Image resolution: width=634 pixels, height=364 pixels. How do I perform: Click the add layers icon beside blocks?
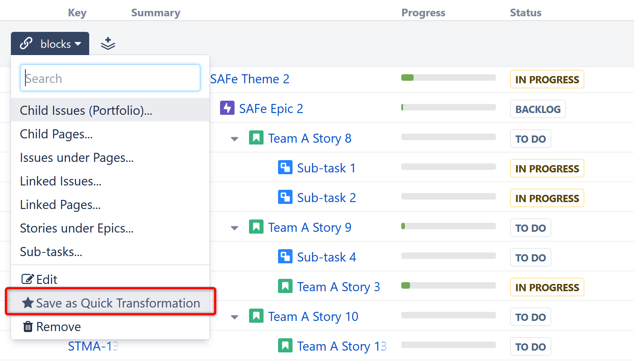point(108,44)
